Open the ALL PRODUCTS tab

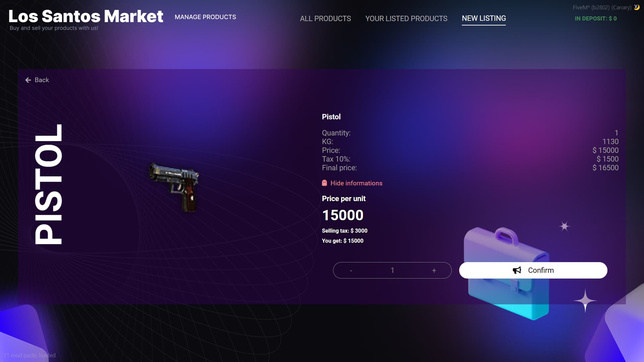point(325,18)
